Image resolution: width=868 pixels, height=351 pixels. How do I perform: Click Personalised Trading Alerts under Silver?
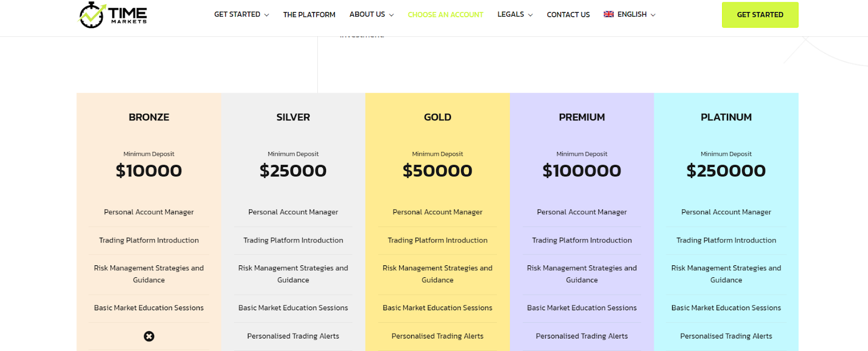click(293, 336)
